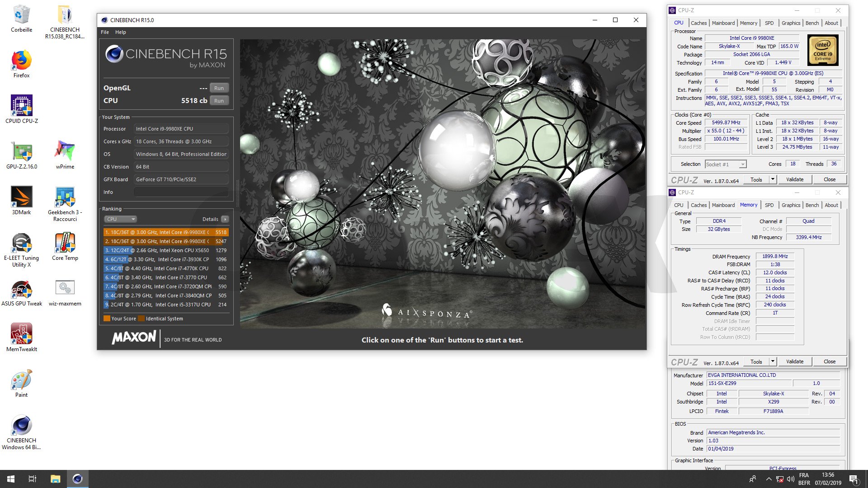Viewport: 868px width, 488px height.
Task: Select ranking entry with score 5518
Action: coord(166,232)
